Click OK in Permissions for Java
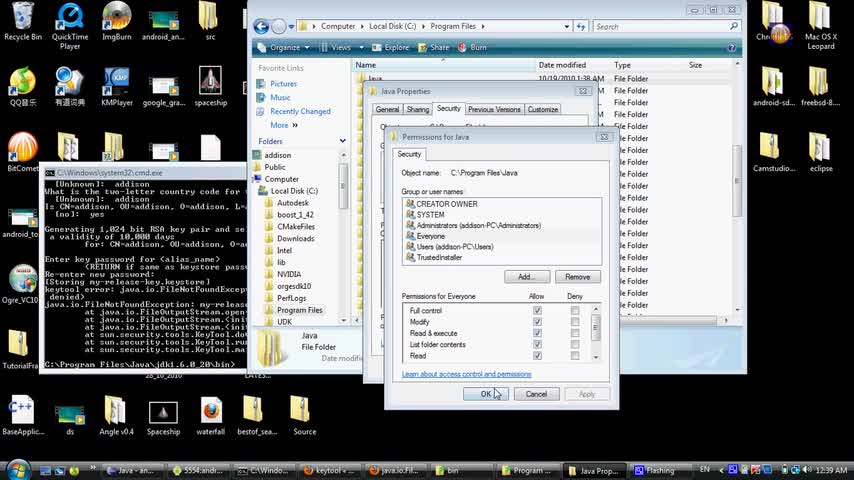 point(486,394)
